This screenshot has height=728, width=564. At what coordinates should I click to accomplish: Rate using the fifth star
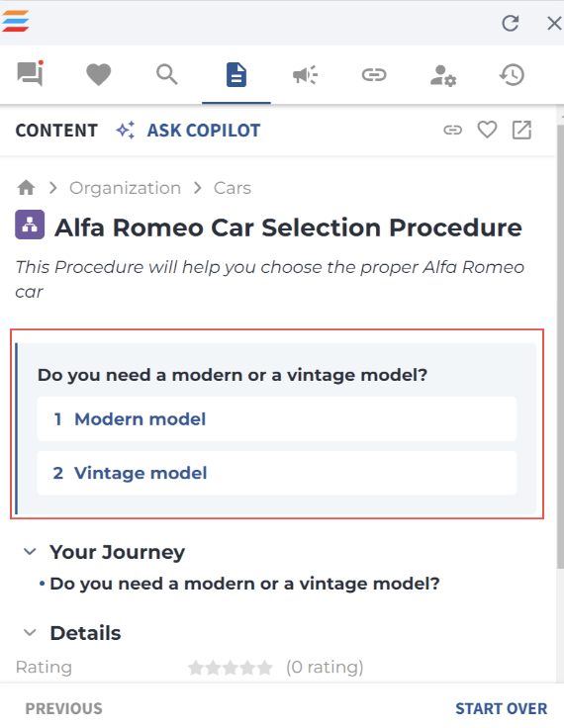pyautogui.click(x=265, y=668)
